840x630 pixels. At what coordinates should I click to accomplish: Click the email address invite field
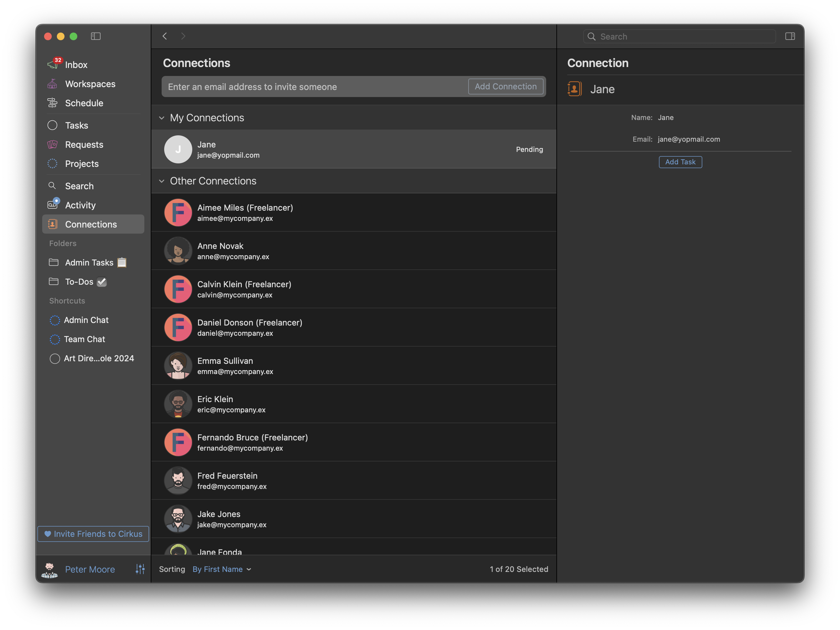click(315, 87)
